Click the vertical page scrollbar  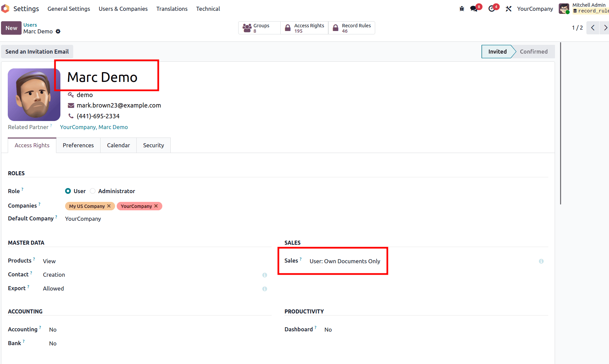[x=560, y=123]
